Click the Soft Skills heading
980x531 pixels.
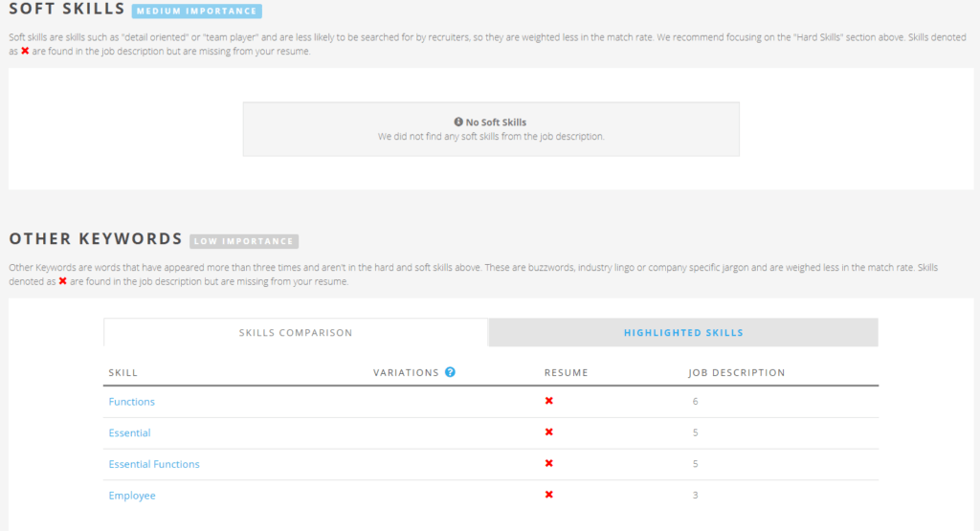click(67, 9)
